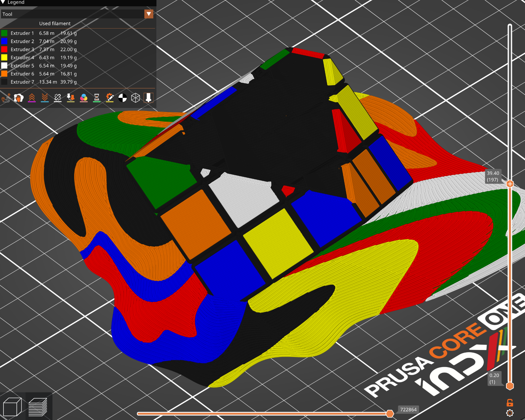Click Extruder 1 green color swatch

click(x=4, y=33)
